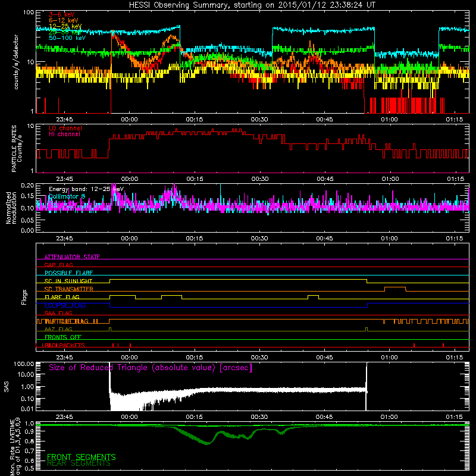Click the 100 y-axis value on the top plot
The image size is (476, 476).
pos(29,12)
